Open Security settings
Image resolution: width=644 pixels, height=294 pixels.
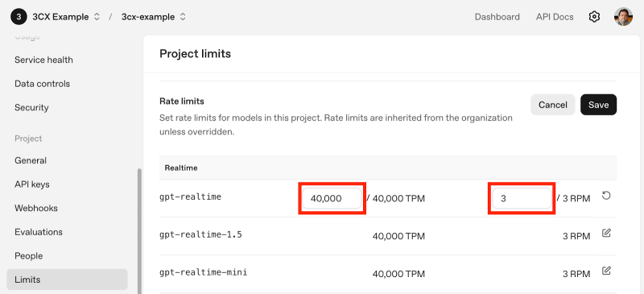click(31, 108)
